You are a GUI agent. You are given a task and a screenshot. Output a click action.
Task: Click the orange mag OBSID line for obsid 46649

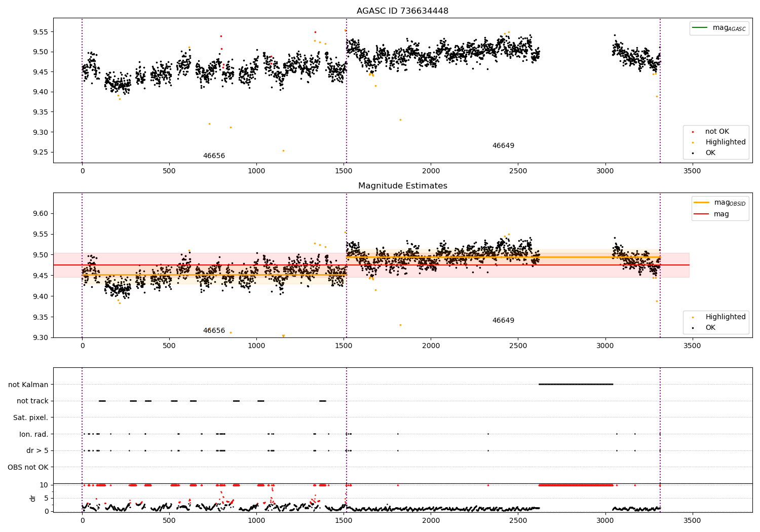(503, 257)
